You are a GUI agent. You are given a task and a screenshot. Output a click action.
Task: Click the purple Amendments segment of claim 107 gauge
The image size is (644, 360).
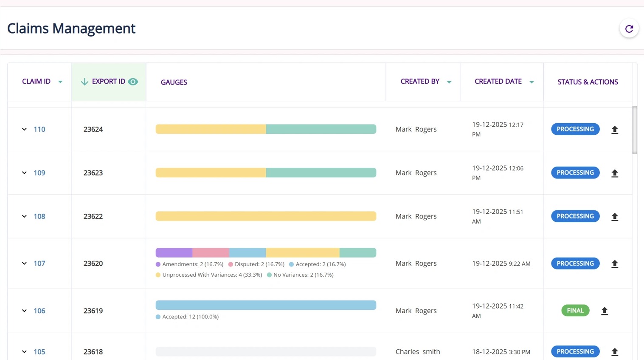[174, 253]
